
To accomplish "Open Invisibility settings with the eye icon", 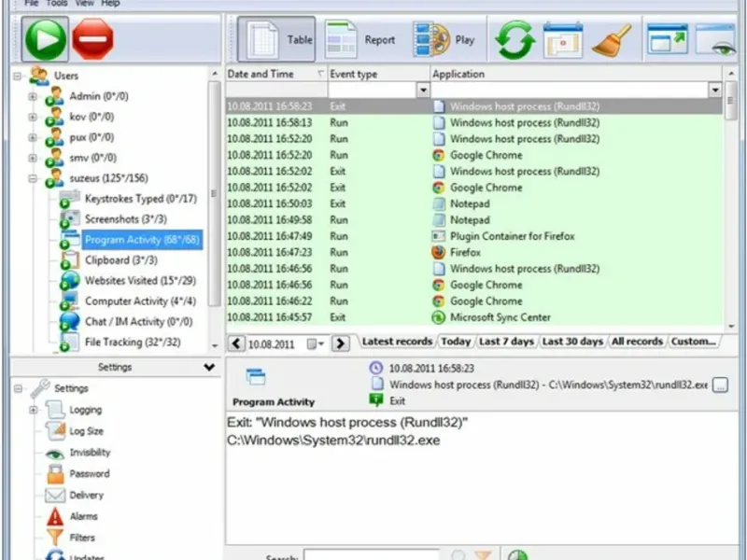I will [x=55, y=454].
